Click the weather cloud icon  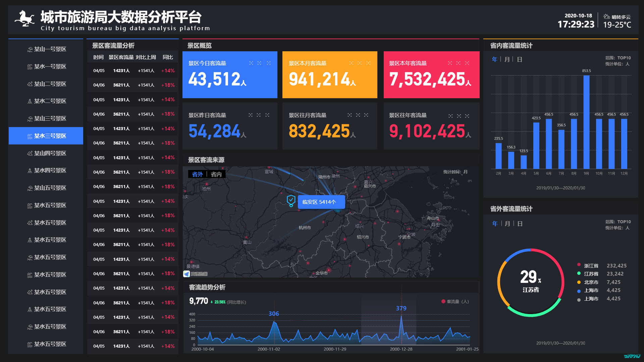point(606,16)
